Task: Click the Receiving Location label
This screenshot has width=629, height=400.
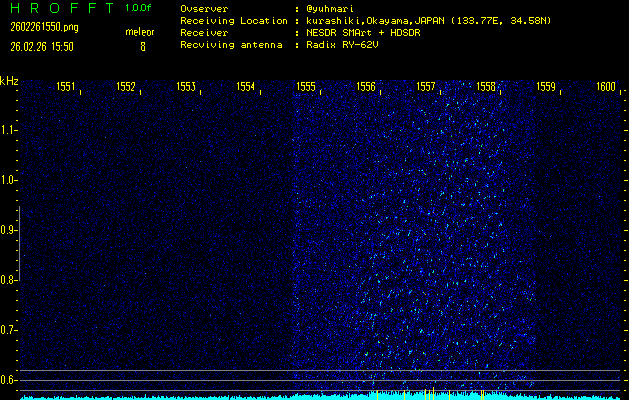Action: [234, 21]
